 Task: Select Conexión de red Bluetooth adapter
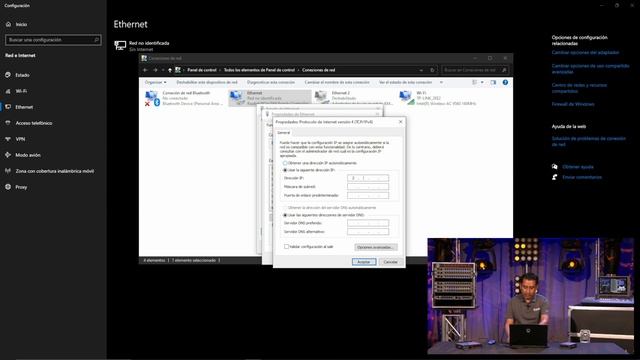[184, 98]
